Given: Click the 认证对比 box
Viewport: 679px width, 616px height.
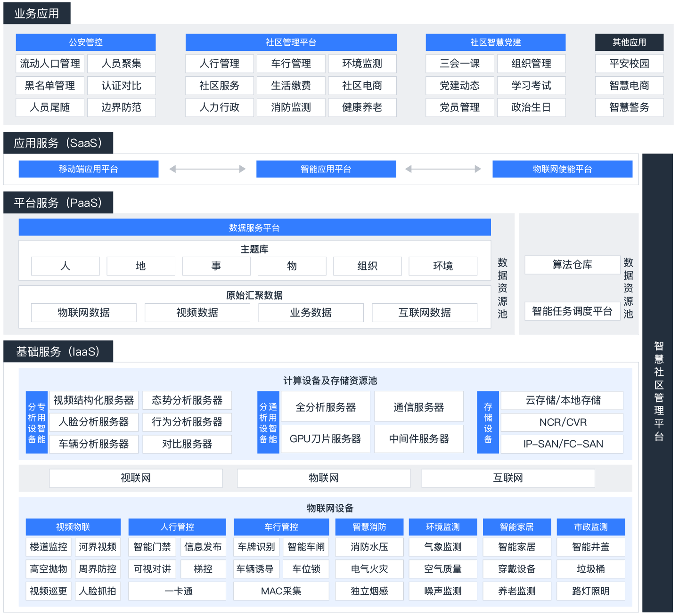Looking at the screenshot, I should click(122, 86).
